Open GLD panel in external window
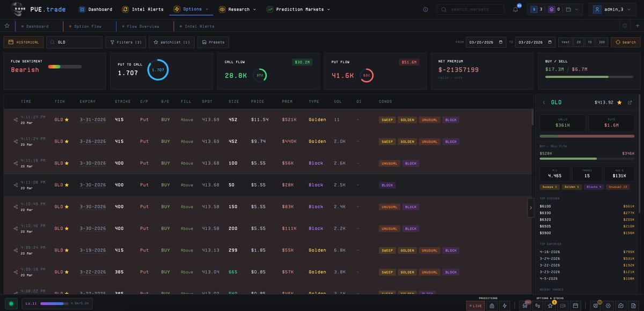The height and width of the screenshot is (311, 644). [x=630, y=102]
